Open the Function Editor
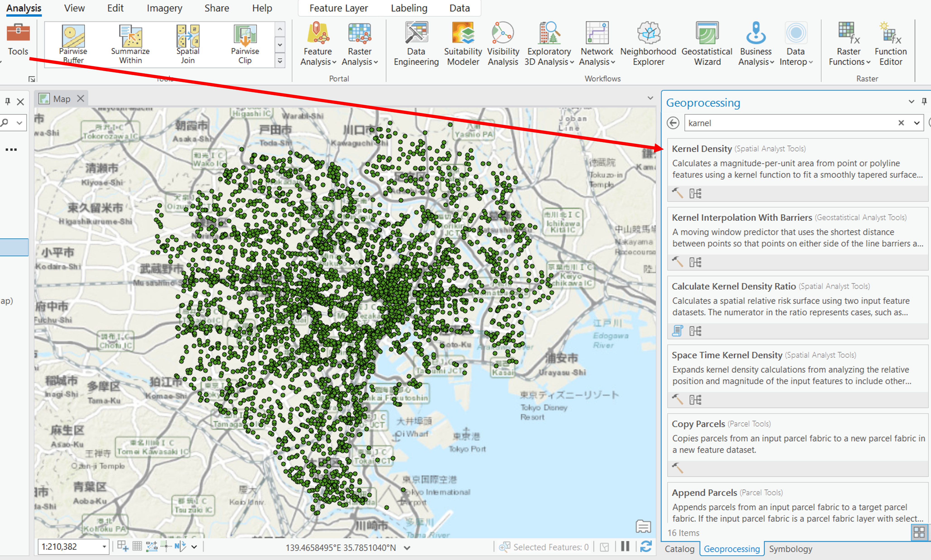This screenshot has width=931, height=560. point(891,44)
